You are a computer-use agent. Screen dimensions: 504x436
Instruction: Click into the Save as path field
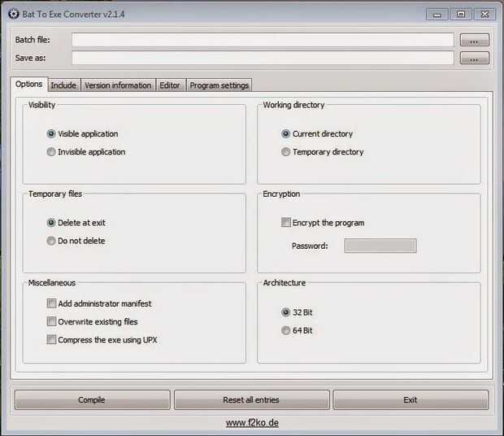(x=263, y=58)
